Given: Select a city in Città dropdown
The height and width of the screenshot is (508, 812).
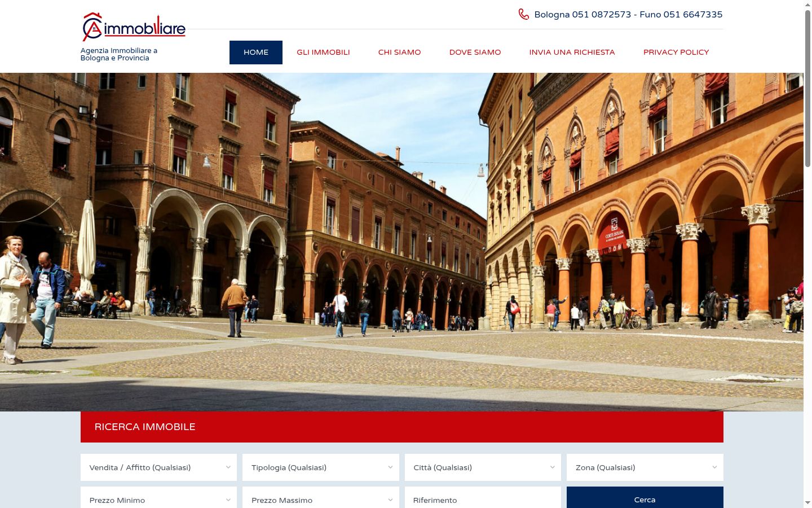Looking at the screenshot, I should pyautogui.click(x=483, y=467).
